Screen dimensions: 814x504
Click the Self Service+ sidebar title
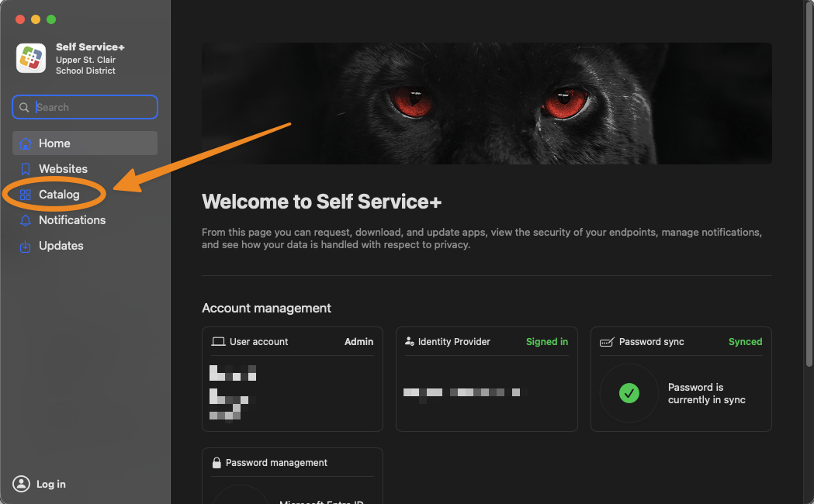pyautogui.click(x=90, y=47)
